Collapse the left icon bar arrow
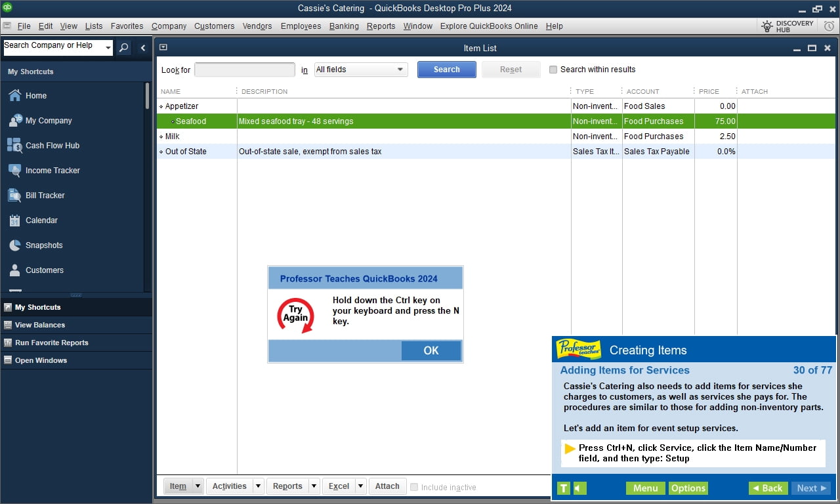 pos(143,47)
